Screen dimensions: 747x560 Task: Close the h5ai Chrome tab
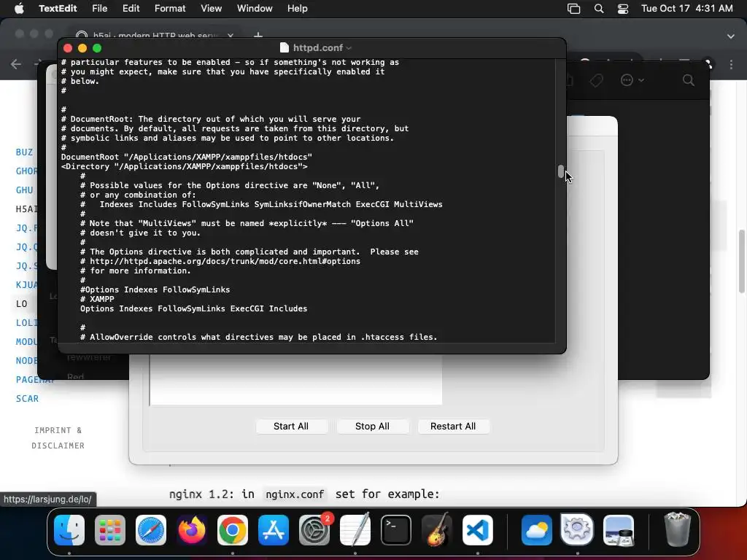[x=231, y=36]
